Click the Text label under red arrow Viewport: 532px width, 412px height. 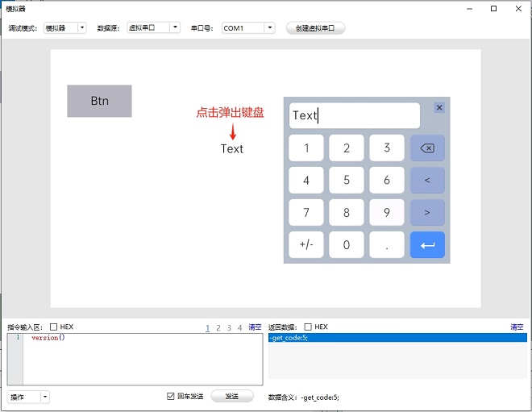coord(232,148)
